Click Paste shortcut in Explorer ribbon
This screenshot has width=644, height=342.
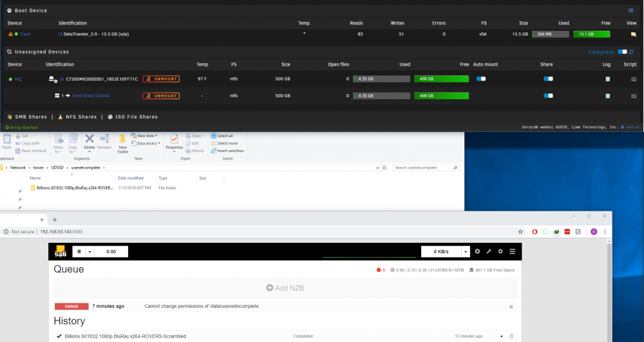(x=31, y=151)
